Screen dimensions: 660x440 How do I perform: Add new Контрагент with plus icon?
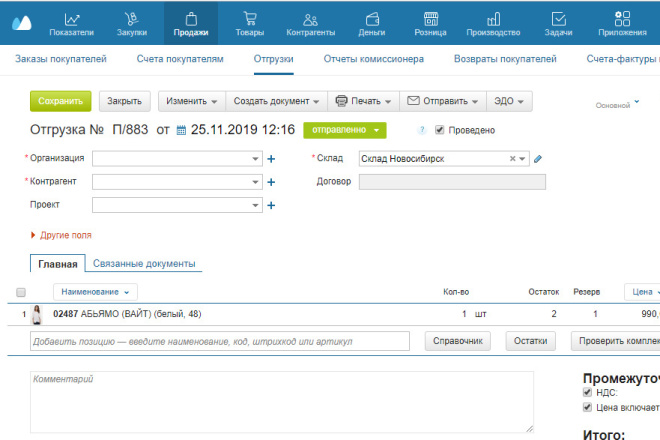click(x=271, y=182)
